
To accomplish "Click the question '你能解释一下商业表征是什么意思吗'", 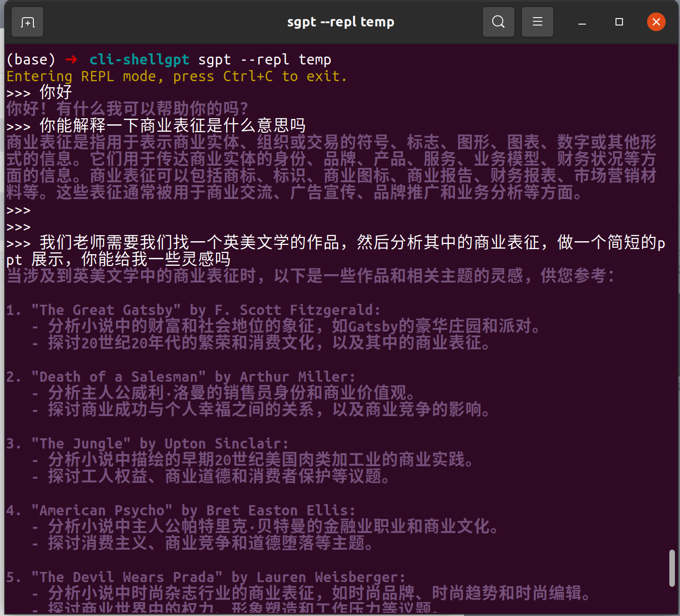I will click(156, 126).
